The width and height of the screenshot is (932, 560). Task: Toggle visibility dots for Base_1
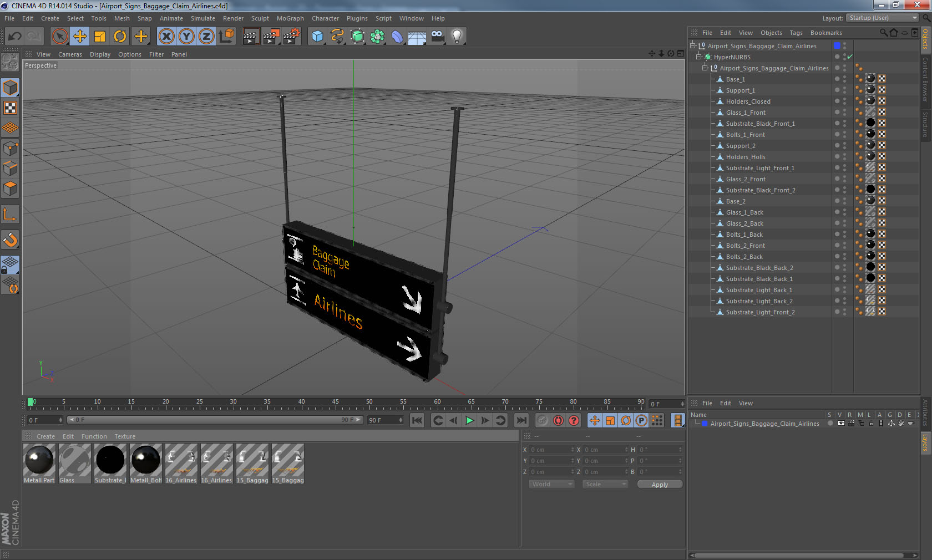844,79
